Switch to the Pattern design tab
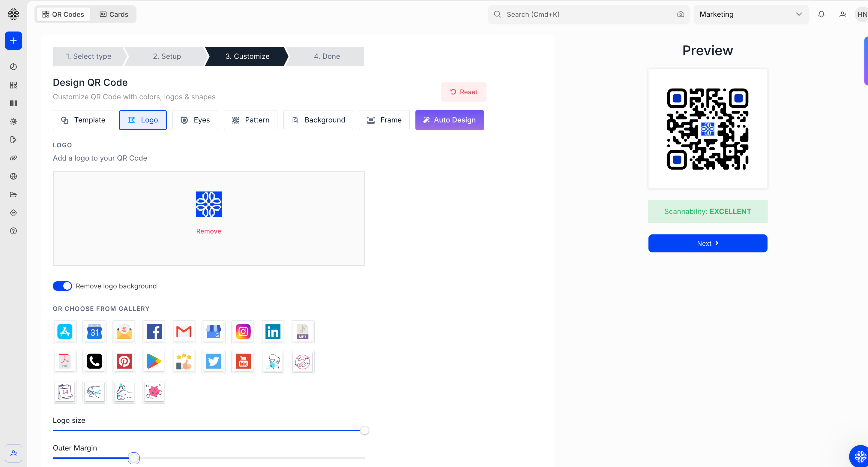The image size is (868, 467). (251, 120)
